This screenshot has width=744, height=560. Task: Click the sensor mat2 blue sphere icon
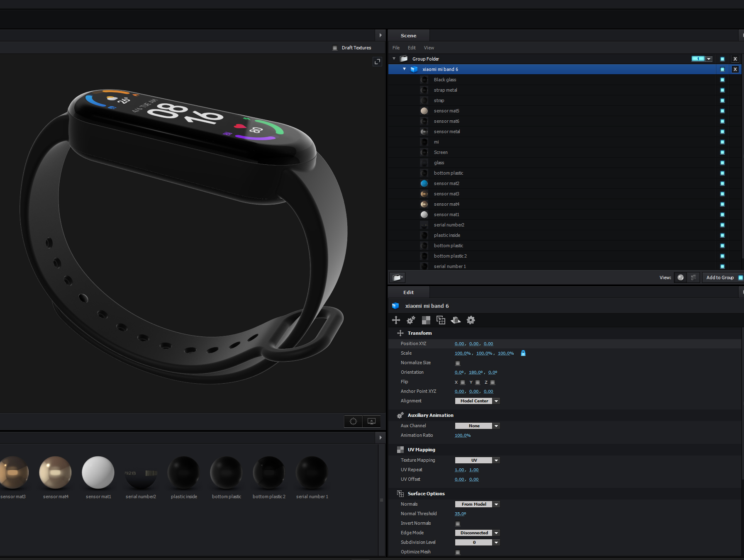[424, 183]
